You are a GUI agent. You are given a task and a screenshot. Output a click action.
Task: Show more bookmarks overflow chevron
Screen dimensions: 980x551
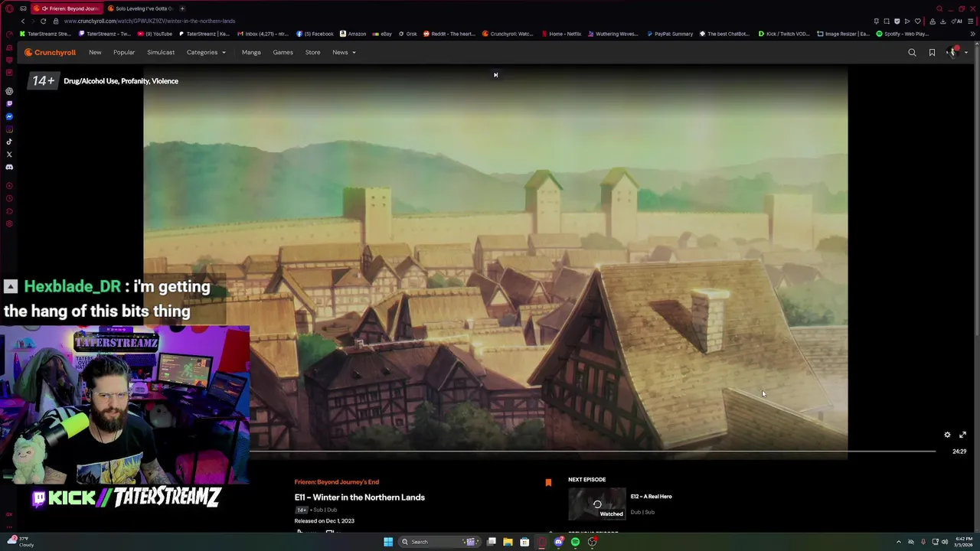coord(973,34)
